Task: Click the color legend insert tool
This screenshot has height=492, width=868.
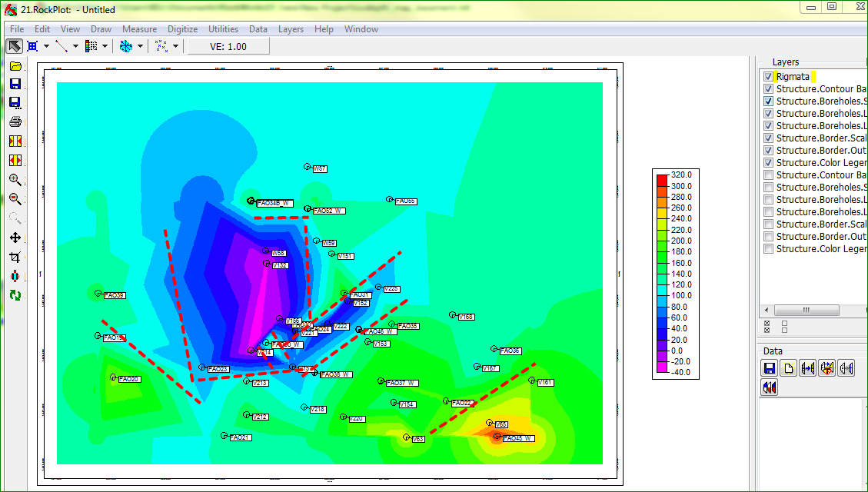Action: tap(91, 46)
